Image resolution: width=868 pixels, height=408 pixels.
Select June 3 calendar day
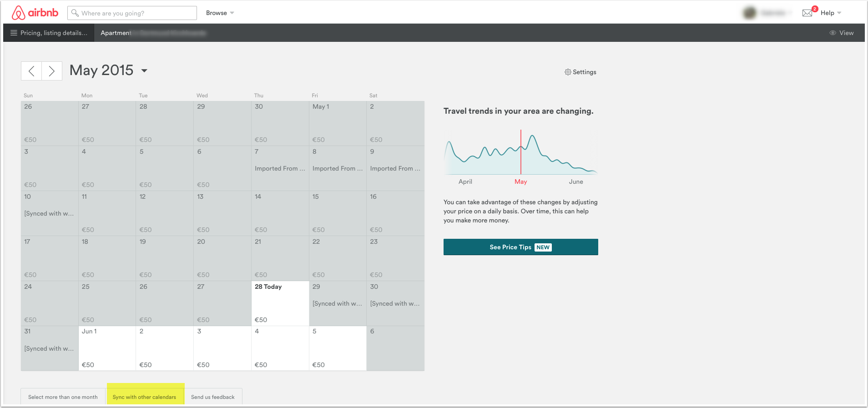coord(222,348)
